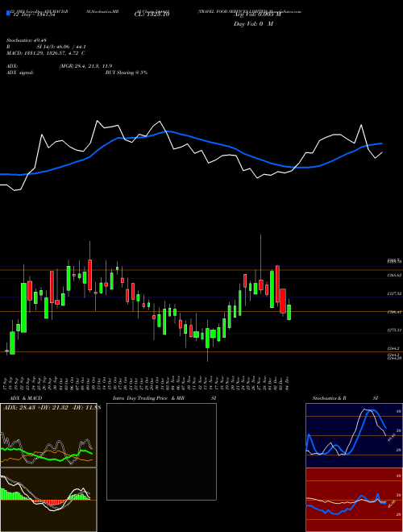Click the 'Stochastics & R SI' panel title
Screen dimensions: 403x532
(345, 398)
